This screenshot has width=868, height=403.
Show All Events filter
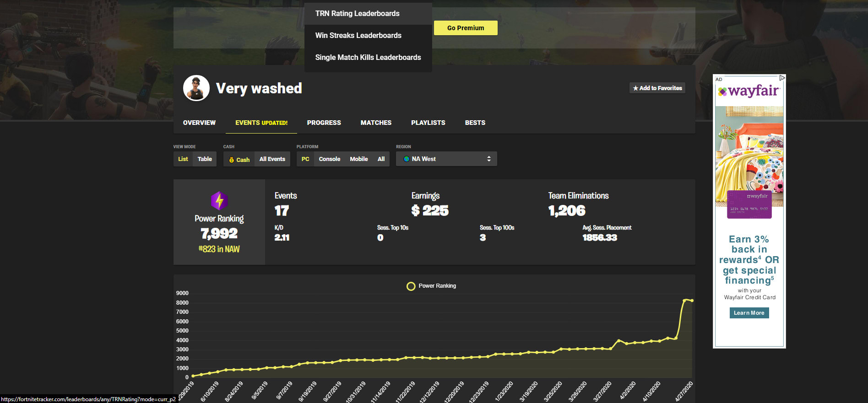(x=272, y=159)
